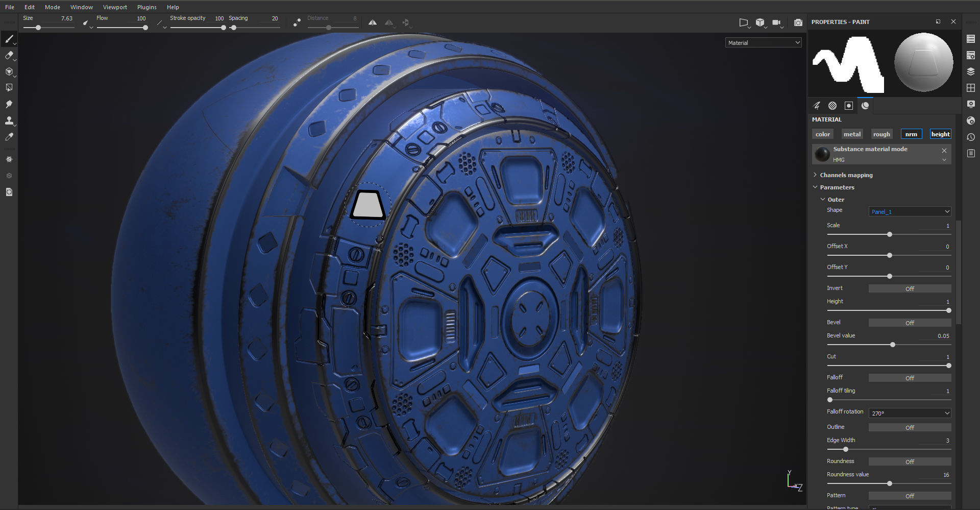Open the Falloff rotation 270° dropdown
This screenshot has height=510, width=980.
910,413
